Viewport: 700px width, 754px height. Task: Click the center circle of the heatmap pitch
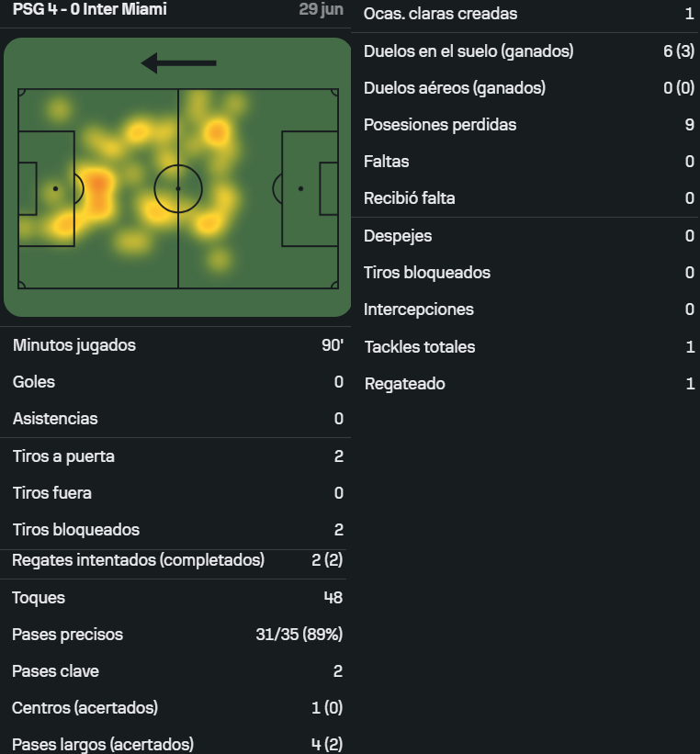[178, 188]
